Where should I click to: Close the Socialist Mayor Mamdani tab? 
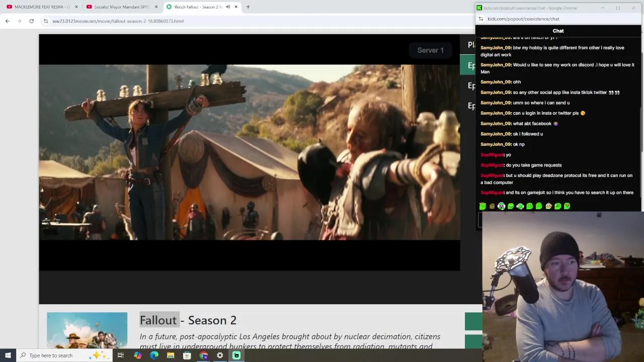156,7
